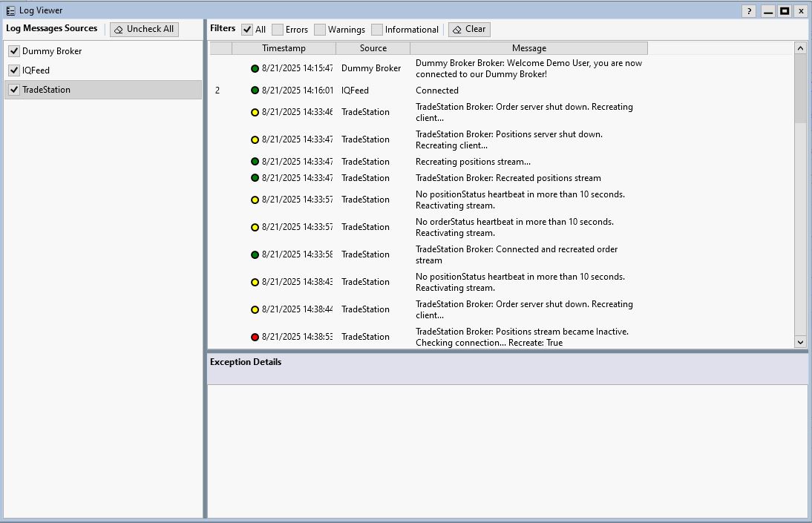Uncheck the Dummy Broker source checkbox
The image size is (812, 523).
14,51
